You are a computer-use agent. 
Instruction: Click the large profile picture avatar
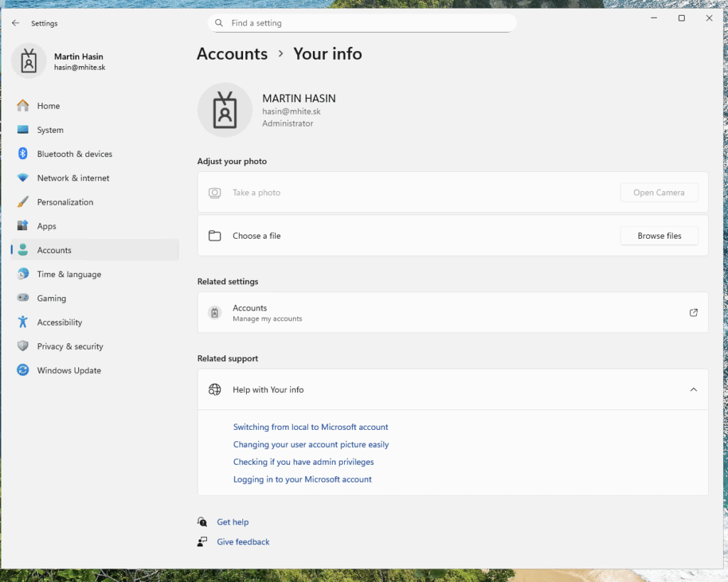pyautogui.click(x=225, y=110)
